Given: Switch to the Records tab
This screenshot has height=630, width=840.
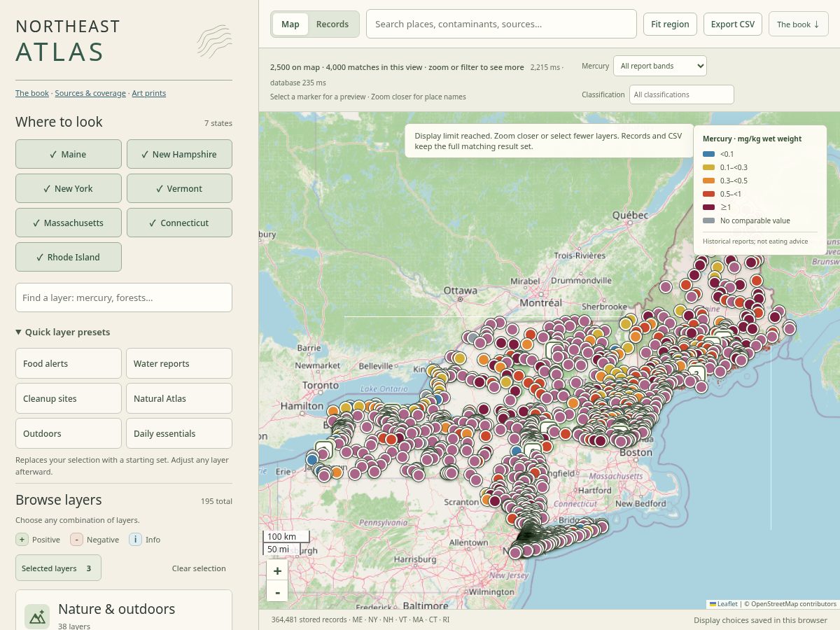Looking at the screenshot, I should point(332,24).
